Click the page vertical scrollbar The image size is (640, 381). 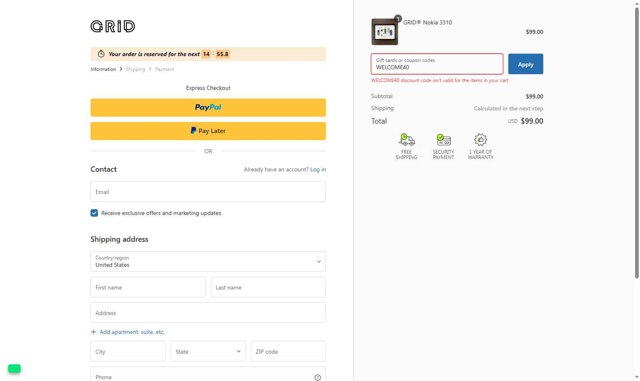(636, 143)
